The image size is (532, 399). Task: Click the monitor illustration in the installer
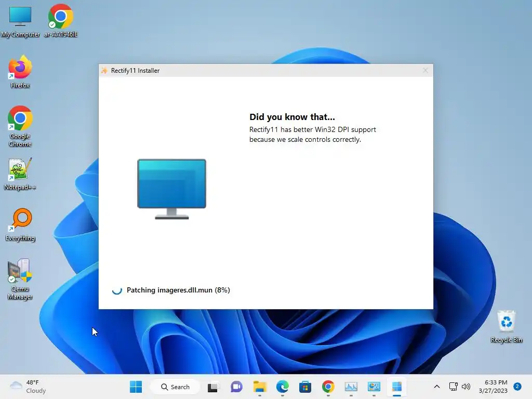point(171,189)
